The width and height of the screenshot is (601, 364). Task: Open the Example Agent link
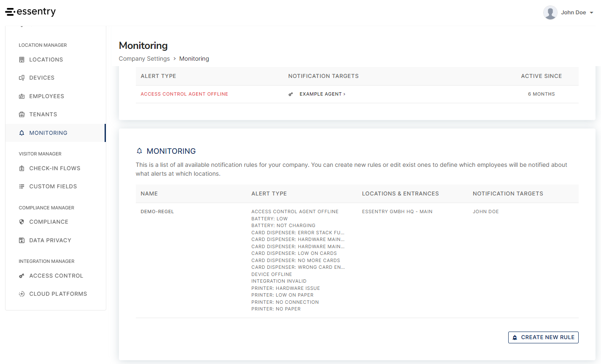point(322,94)
